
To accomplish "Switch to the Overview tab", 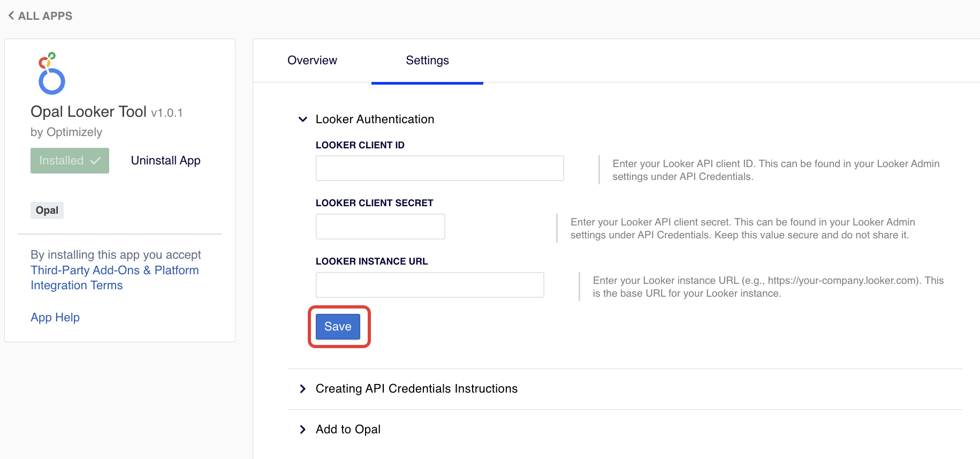I will coord(312,61).
